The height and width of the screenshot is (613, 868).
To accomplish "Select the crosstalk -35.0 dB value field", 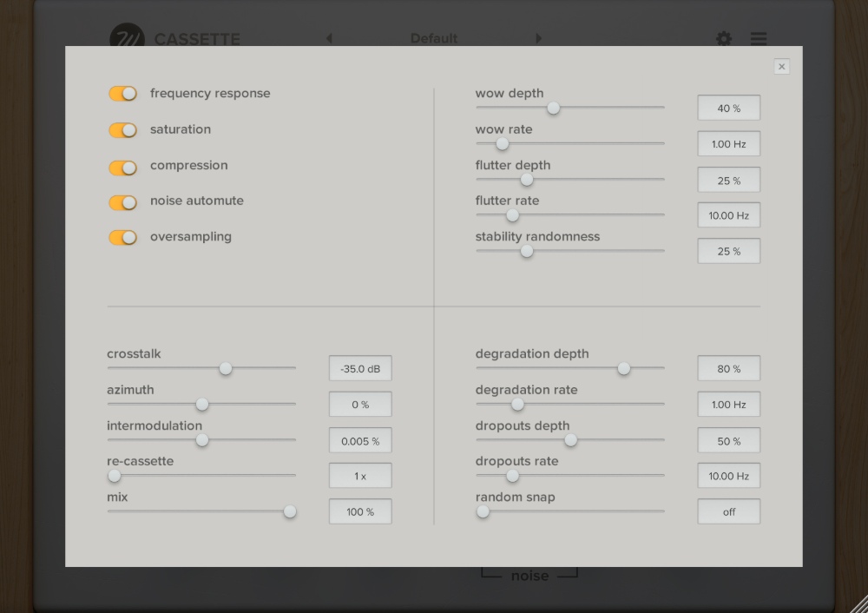I will pyautogui.click(x=359, y=367).
